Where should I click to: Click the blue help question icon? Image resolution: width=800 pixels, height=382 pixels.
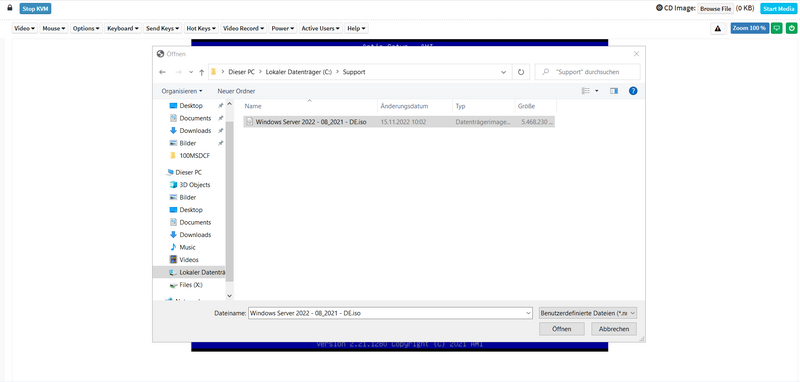click(x=633, y=91)
